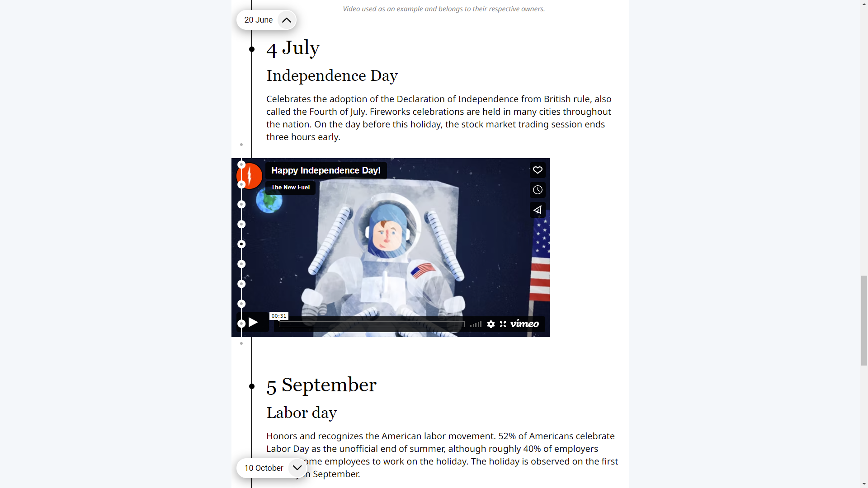The image size is (868, 488).
Task: Click the fullscreen expand icon on video
Action: [503, 324]
